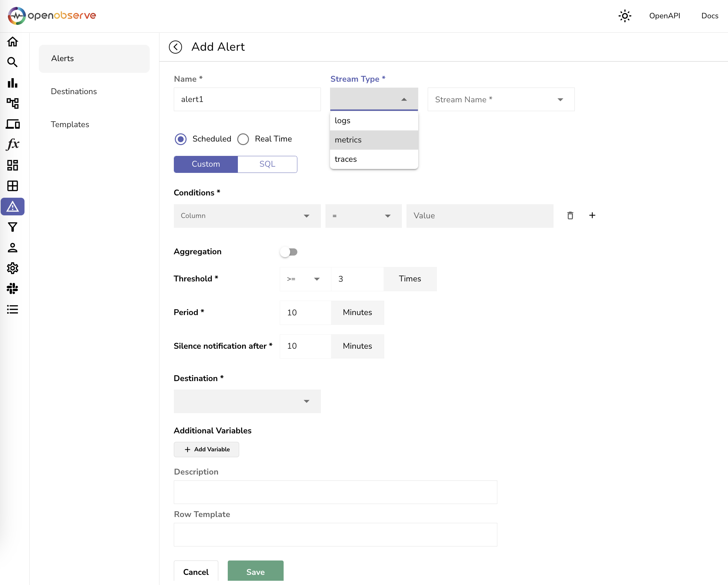Click the Description input field
This screenshot has width=728, height=585.
(x=335, y=492)
